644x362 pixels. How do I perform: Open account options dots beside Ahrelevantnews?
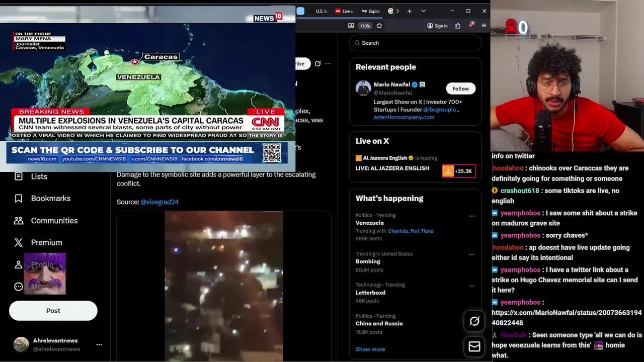click(x=99, y=344)
